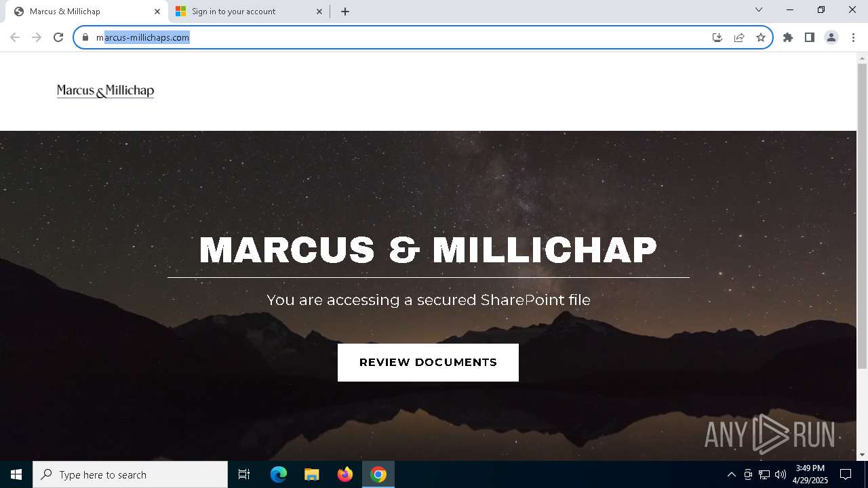868x488 pixels.
Task: Click the taskbar search box
Action: point(130,474)
